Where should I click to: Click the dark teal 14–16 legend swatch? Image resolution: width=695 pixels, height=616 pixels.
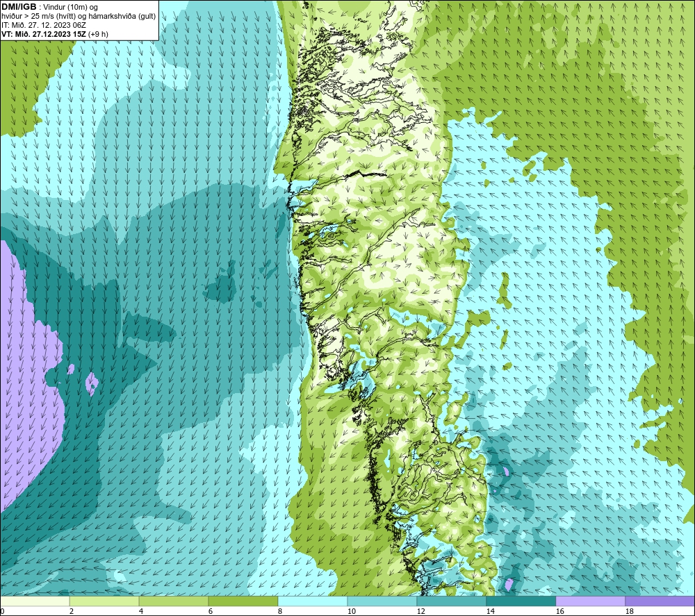pos(521,601)
